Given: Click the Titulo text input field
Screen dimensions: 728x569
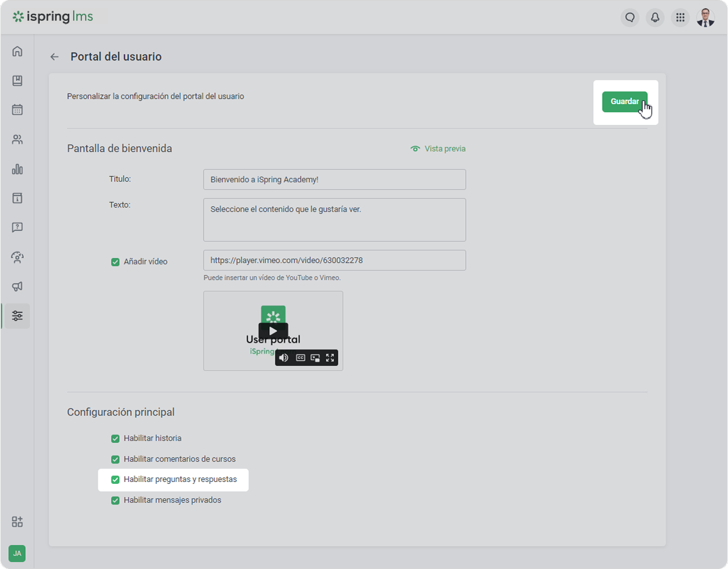Looking at the screenshot, I should point(334,180).
